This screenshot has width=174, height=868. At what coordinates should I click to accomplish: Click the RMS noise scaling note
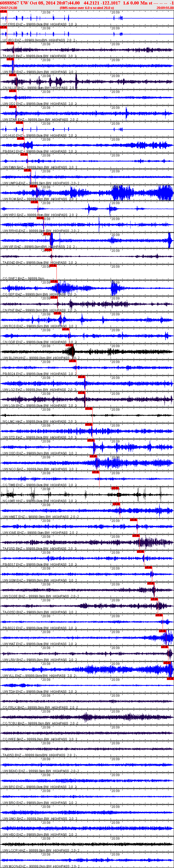pos(87,8)
